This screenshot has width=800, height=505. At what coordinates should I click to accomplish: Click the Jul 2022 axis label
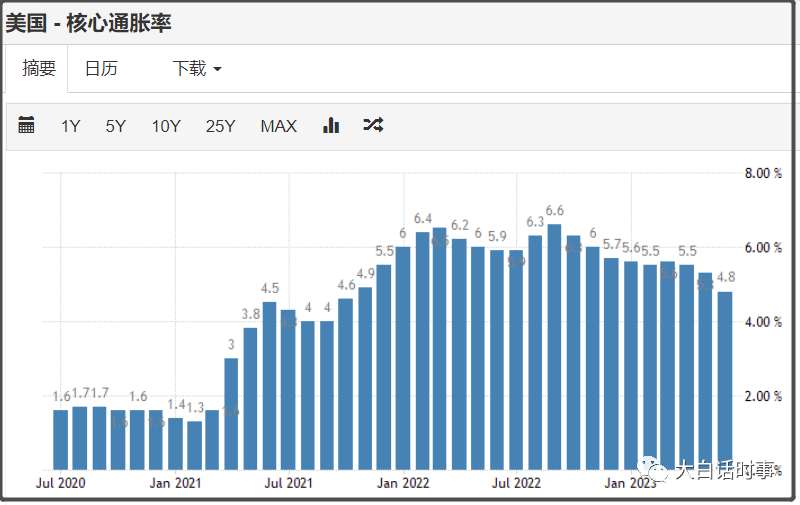tap(516, 483)
